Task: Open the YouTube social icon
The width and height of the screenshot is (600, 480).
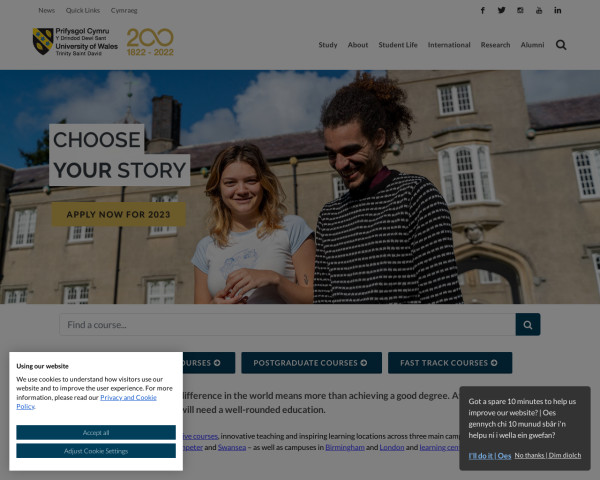Action: 539,10
